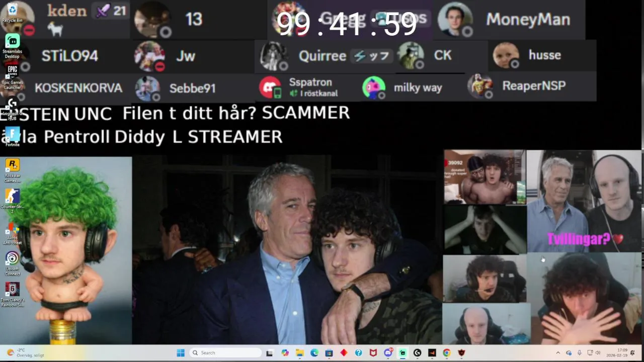Open the Recycle Bin desktop icon
Viewport: 644px width, 362px height.
pos(12,13)
